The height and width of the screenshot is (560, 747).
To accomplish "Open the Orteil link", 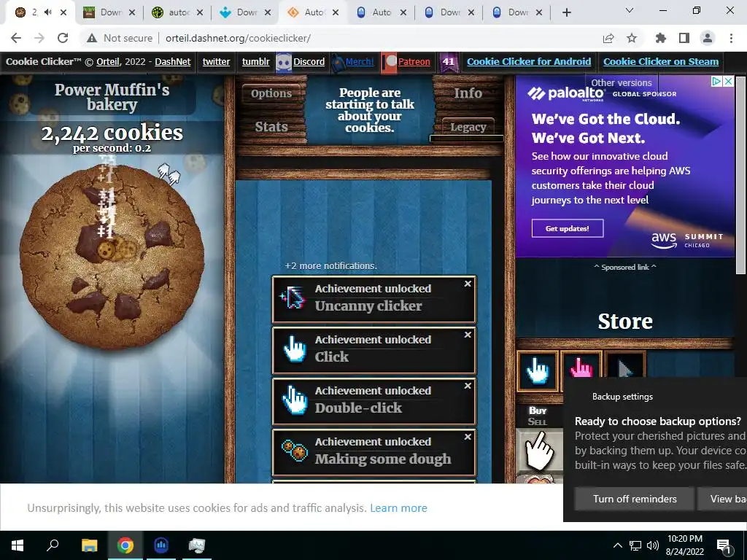I will pyautogui.click(x=108, y=61).
